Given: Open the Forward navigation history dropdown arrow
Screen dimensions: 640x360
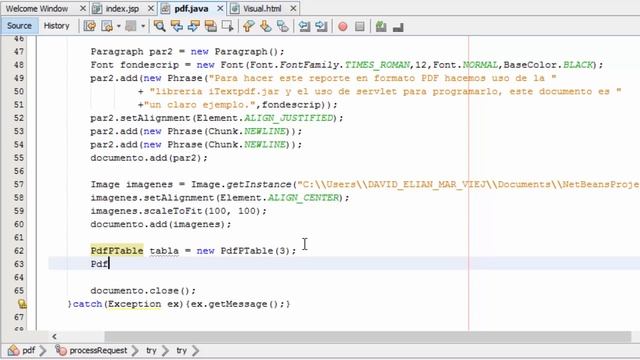Looking at the screenshot, I should [143, 26].
